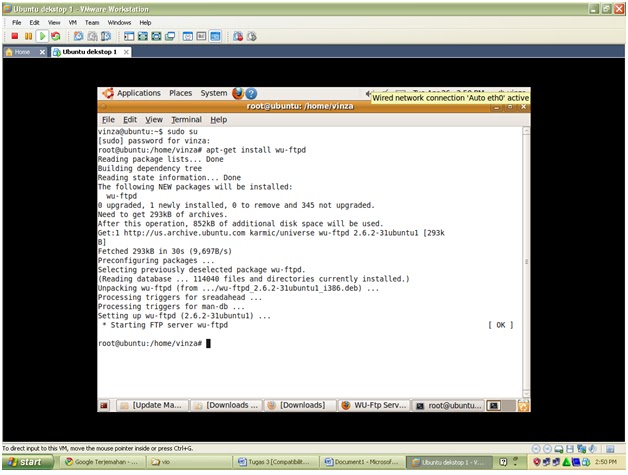Open the Windows menu in VMware
This screenshot has height=475, width=628.
pos(119,22)
